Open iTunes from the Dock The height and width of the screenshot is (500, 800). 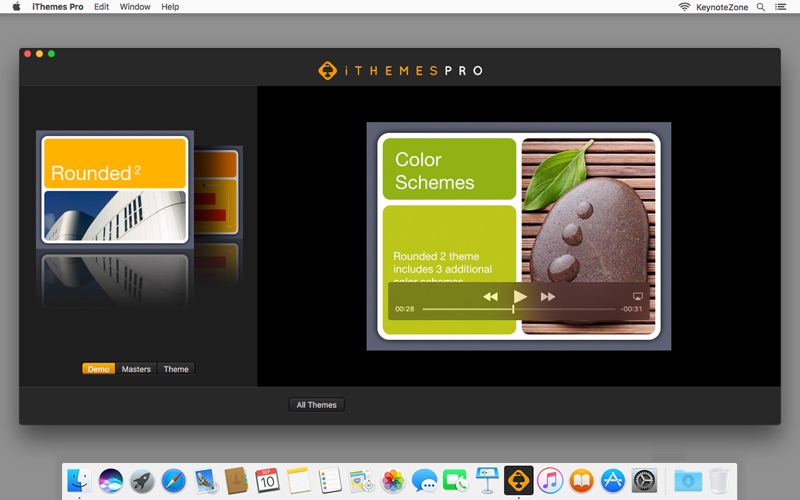pyautogui.click(x=550, y=480)
